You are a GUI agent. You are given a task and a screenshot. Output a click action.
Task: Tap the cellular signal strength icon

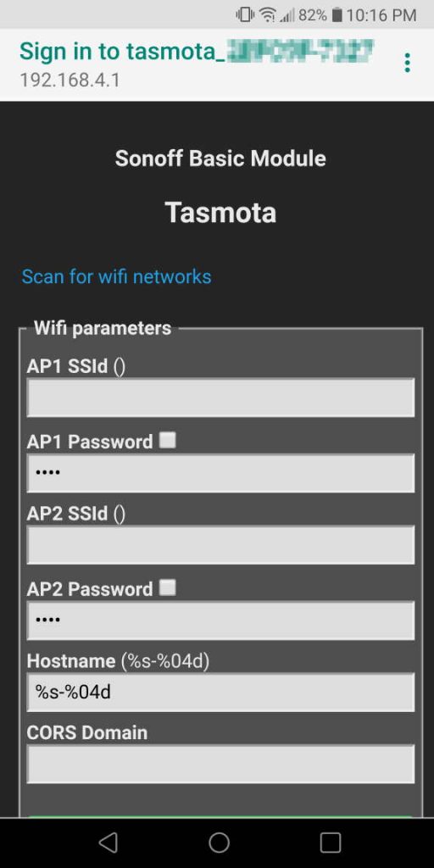pos(287,15)
